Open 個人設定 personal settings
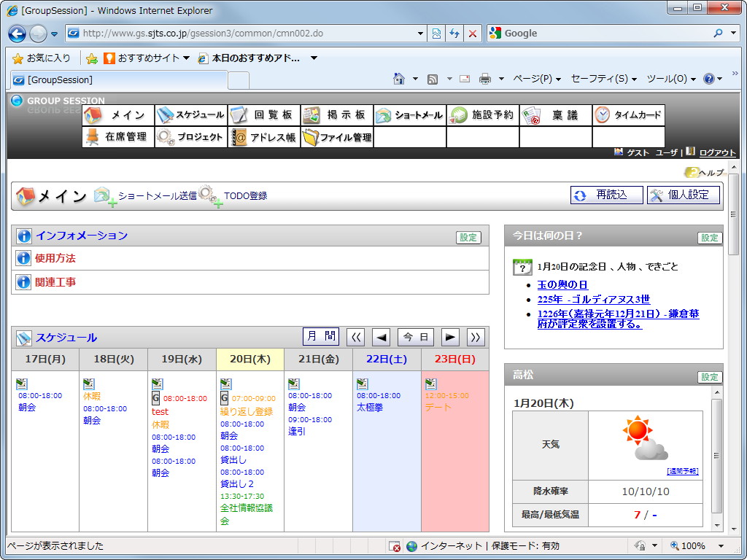This screenshot has width=747, height=560. click(683, 195)
